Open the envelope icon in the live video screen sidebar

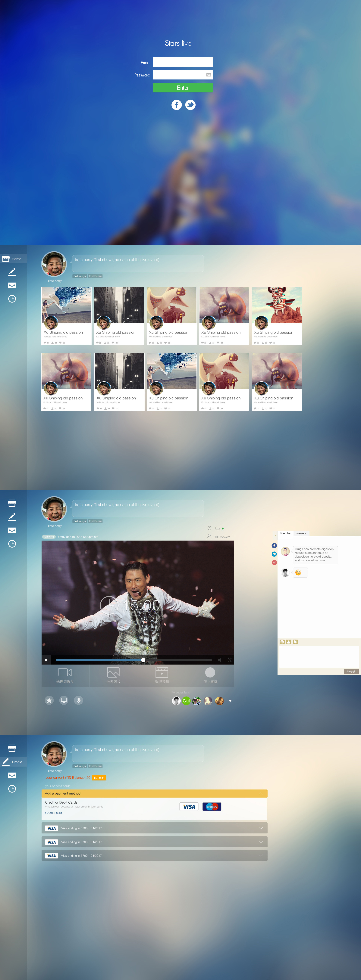[12, 530]
